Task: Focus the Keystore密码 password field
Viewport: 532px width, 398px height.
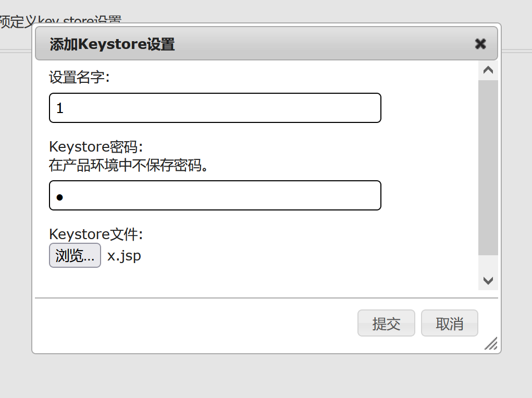Action: point(215,195)
